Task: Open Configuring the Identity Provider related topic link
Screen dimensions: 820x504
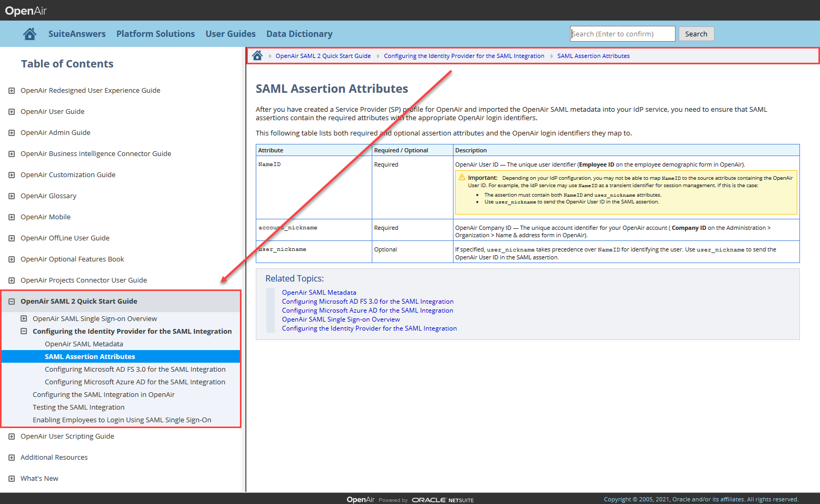Action: coord(369,328)
